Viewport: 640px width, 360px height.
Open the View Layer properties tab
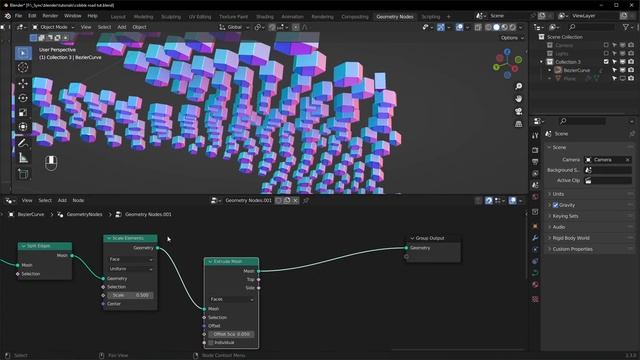pos(535,173)
